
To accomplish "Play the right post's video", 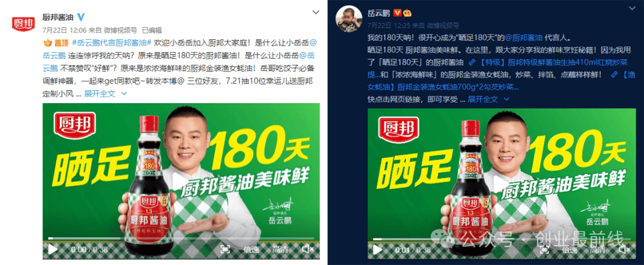I will click(377, 250).
